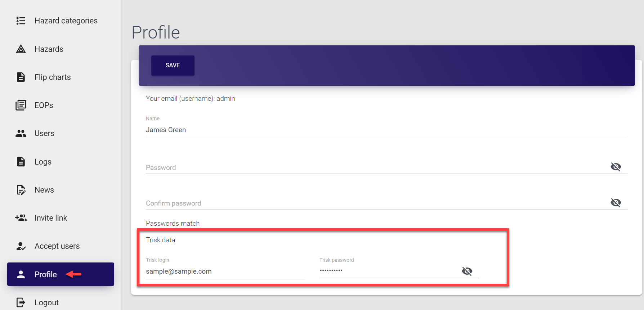This screenshot has height=310, width=644.
Task: Click the Hazard categories list icon
Action: click(21, 21)
